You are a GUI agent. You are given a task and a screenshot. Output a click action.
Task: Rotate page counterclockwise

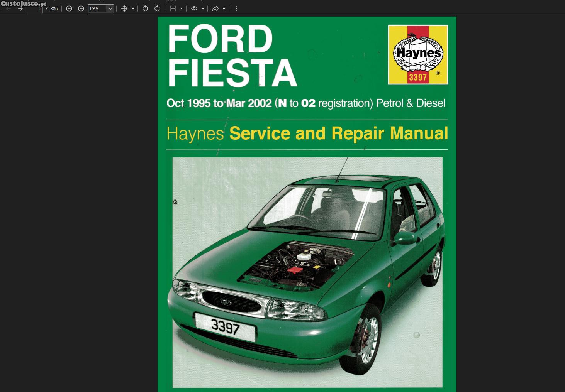click(x=145, y=8)
